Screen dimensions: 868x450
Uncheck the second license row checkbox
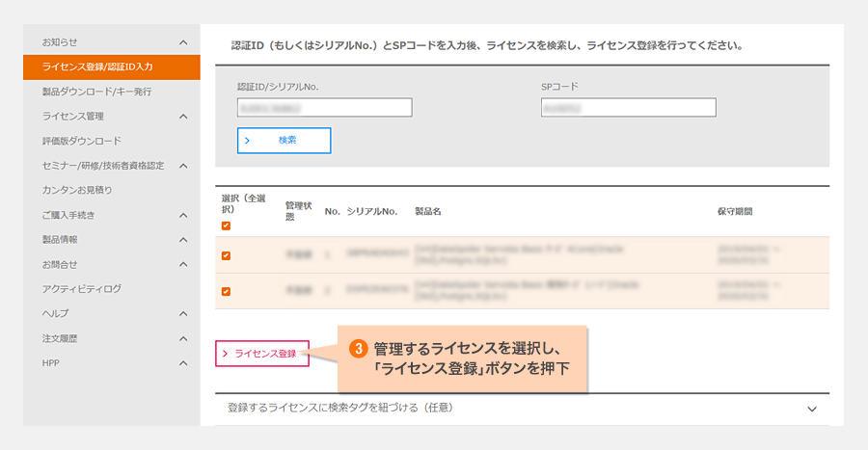(226, 291)
